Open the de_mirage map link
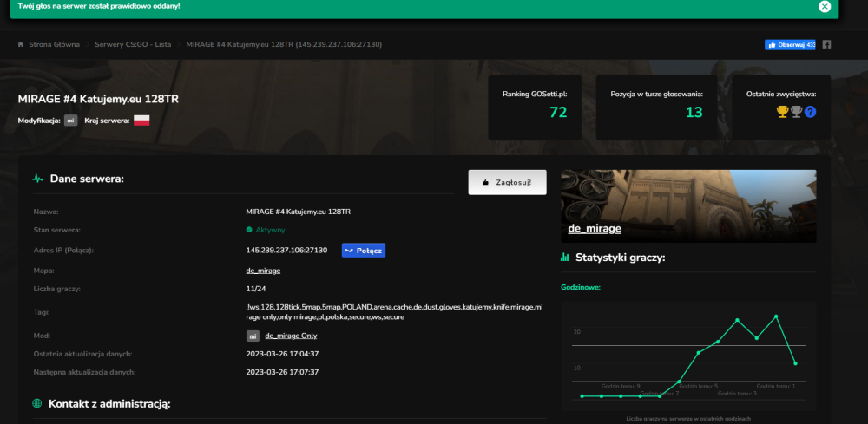The image size is (868, 424). [x=263, y=271]
